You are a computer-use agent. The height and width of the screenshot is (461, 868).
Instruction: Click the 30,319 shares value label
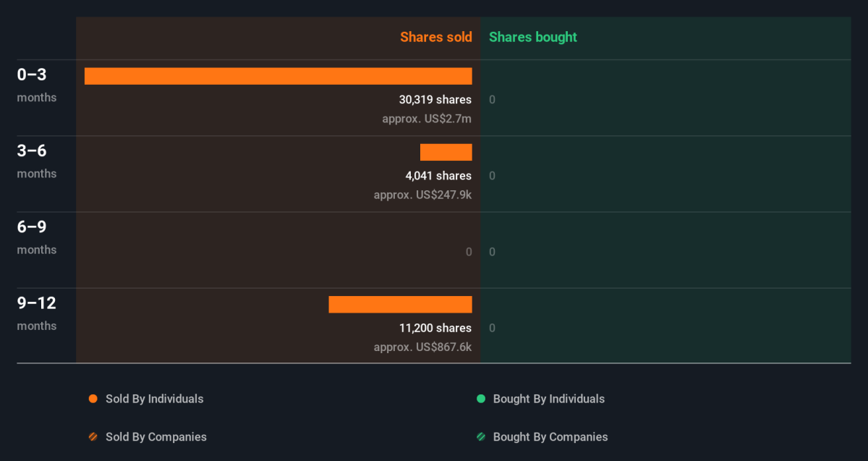click(435, 100)
